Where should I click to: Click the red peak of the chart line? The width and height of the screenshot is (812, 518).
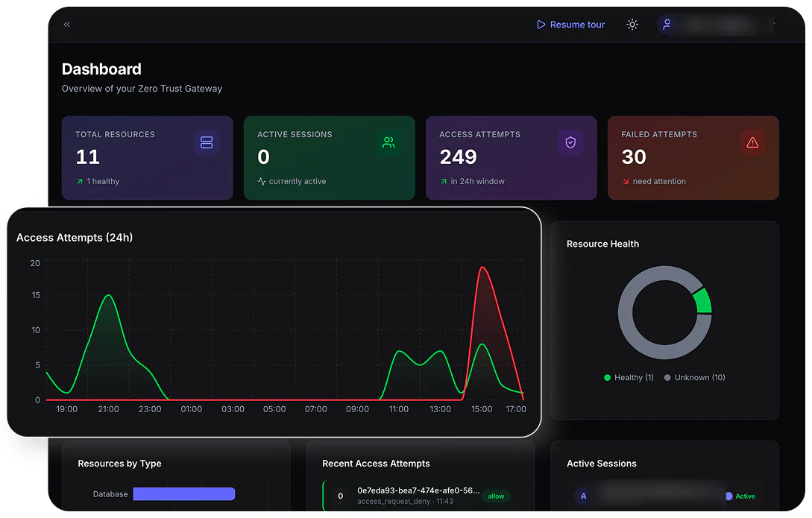(x=482, y=268)
